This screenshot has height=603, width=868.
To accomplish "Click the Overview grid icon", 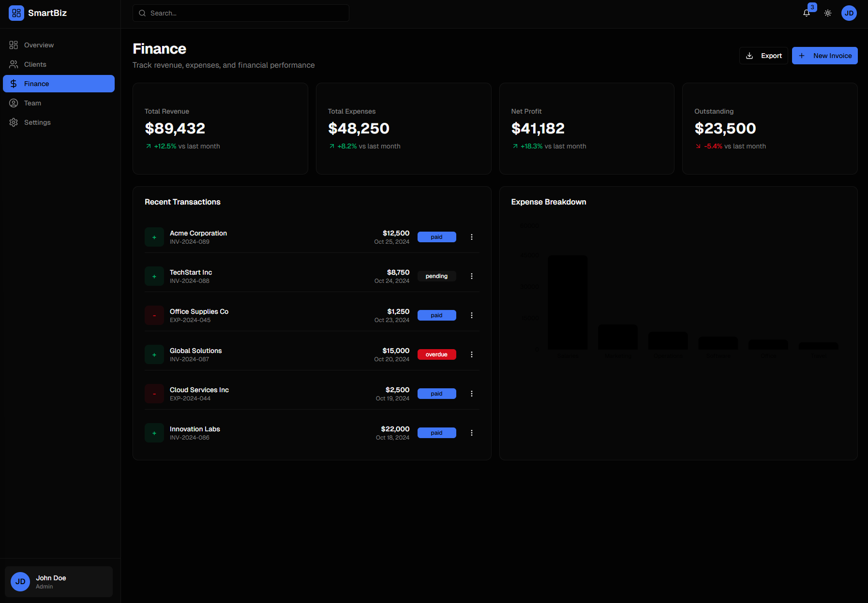I will click(14, 44).
